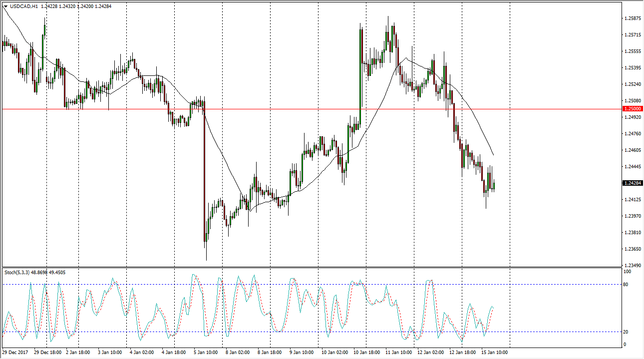Click the 1.2444 price axis value
Image resolution: width=644 pixels, height=359 pixels.
point(632,167)
